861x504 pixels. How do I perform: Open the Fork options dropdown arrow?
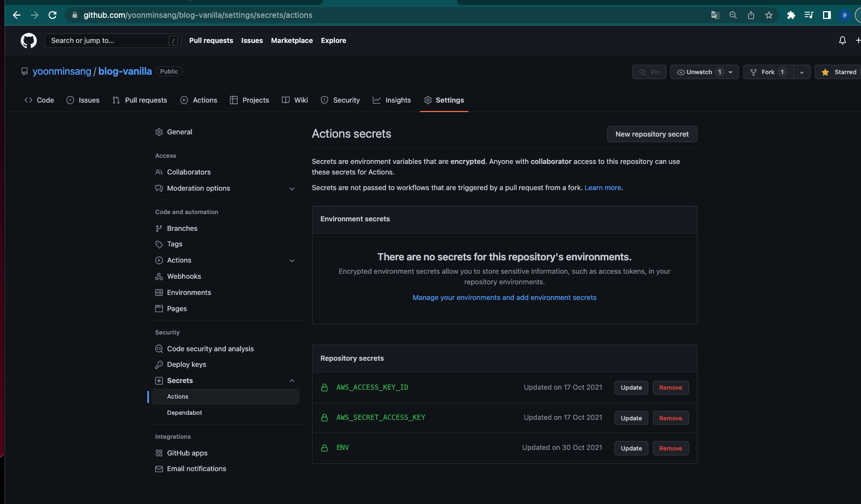pyautogui.click(x=802, y=72)
